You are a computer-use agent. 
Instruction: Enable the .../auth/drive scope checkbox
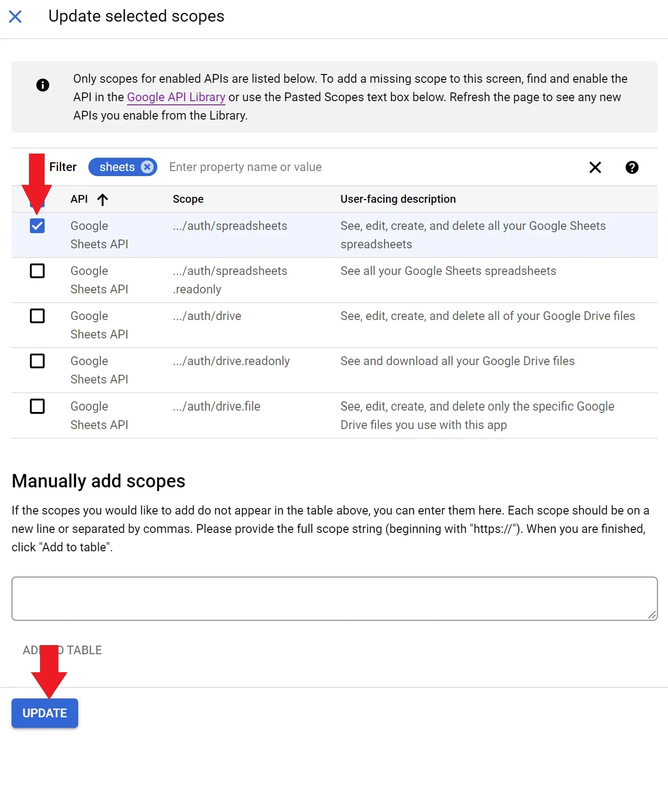pyautogui.click(x=37, y=316)
